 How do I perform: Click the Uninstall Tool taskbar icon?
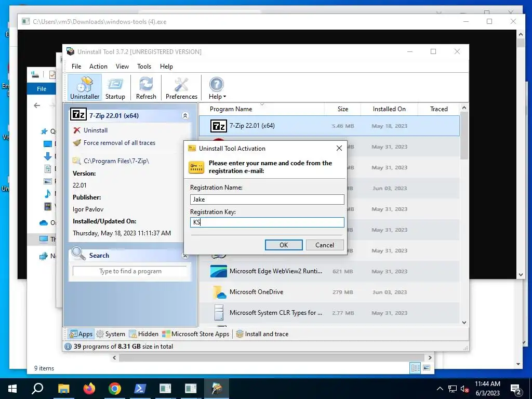[x=217, y=389]
